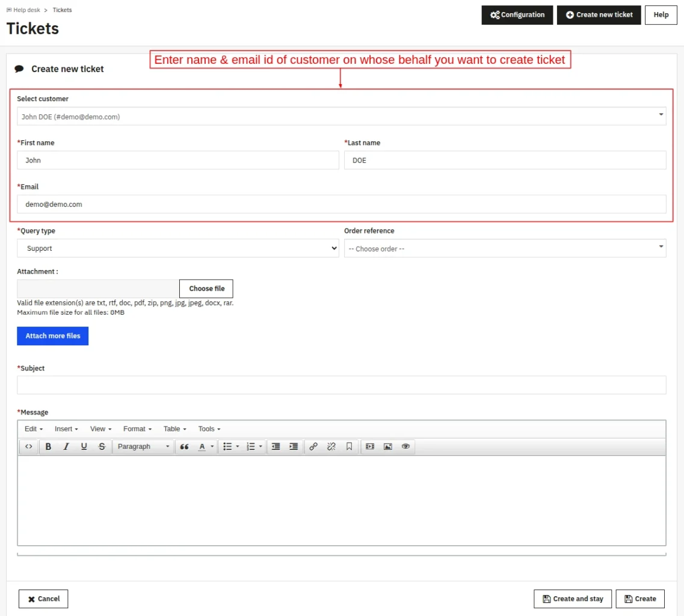
Task: Click the Underline icon in editor toolbar
Action: [x=84, y=446]
